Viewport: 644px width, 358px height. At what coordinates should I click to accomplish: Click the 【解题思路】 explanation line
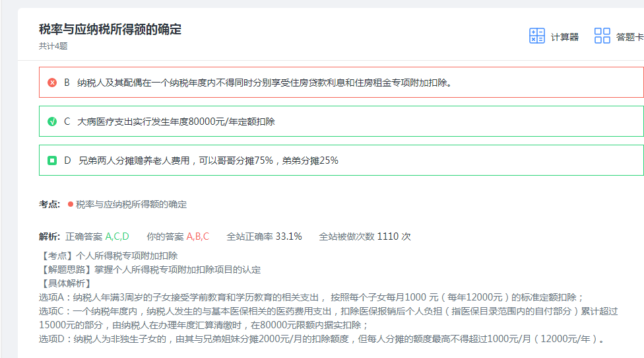point(150,269)
